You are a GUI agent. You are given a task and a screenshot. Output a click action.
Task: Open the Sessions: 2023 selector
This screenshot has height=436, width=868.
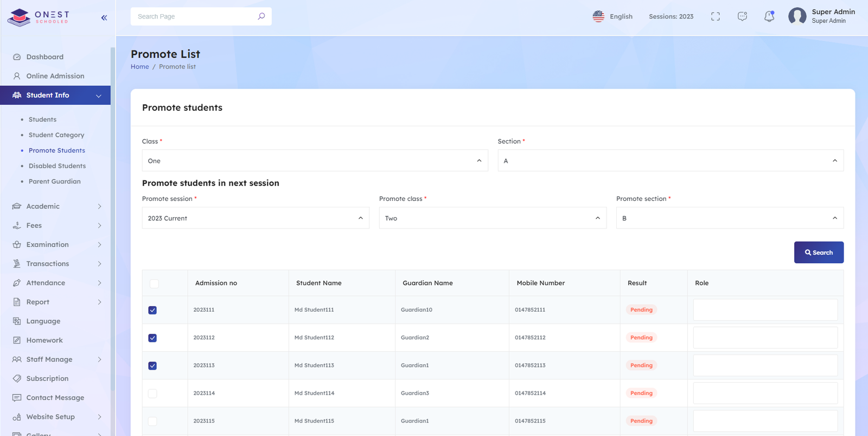(671, 17)
